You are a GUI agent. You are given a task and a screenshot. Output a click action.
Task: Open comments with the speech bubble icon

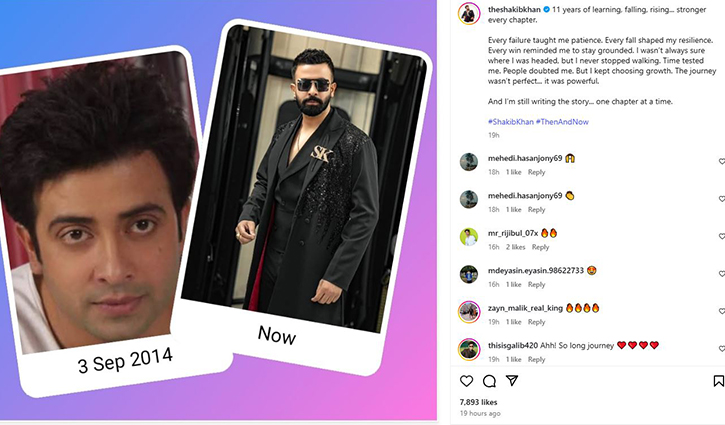pyautogui.click(x=489, y=381)
